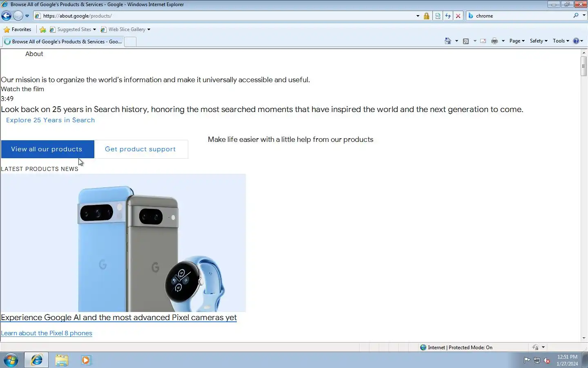Stop loading with the red X icon
The height and width of the screenshot is (368, 588).
click(x=458, y=16)
